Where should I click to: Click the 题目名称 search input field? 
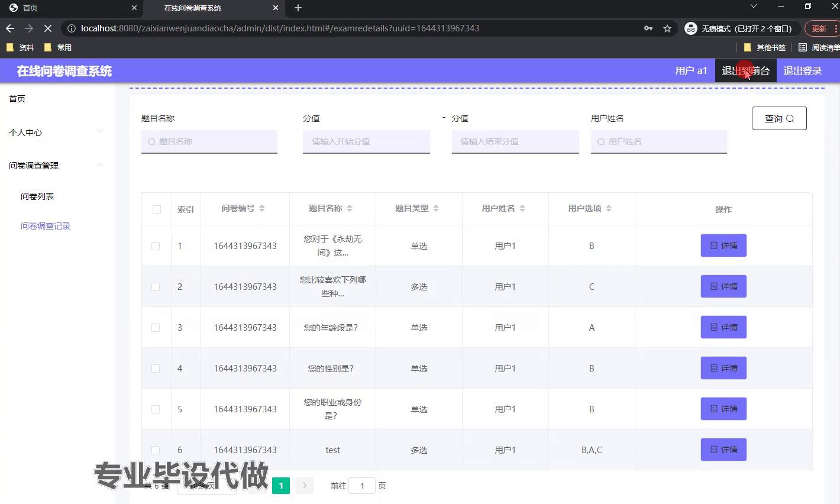pos(209,141)
